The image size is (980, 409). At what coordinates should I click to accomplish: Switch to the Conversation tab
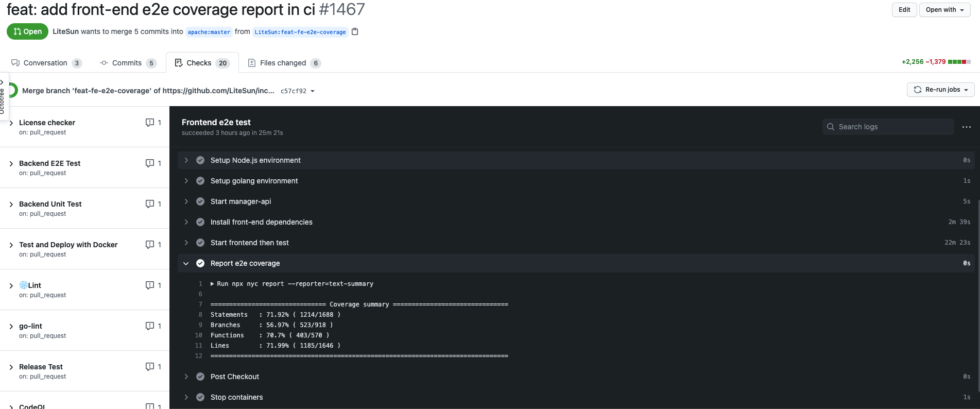point(46,63)
